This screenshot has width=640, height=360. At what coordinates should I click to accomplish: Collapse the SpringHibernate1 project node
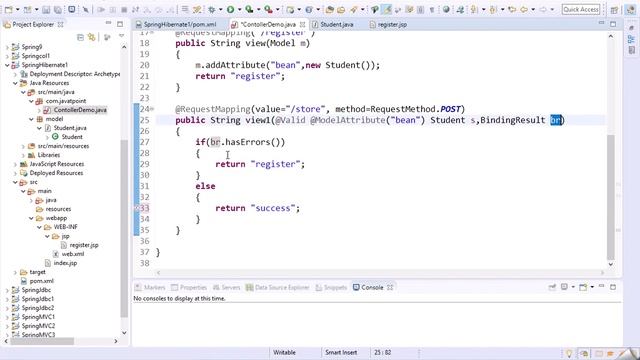[x=7, y=65]
